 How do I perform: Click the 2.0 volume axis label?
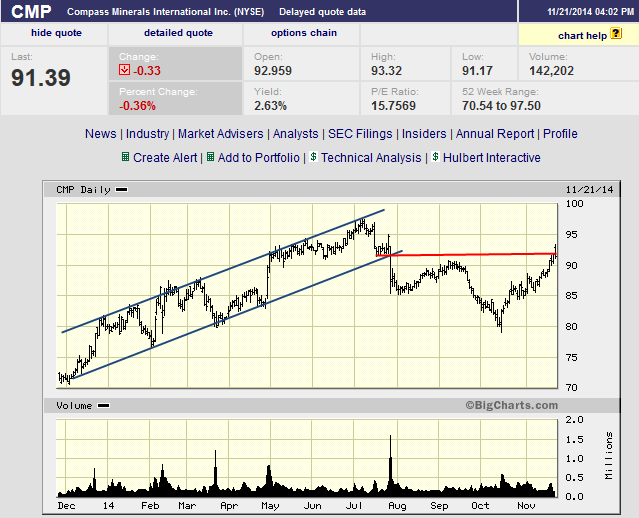point(575,419)
